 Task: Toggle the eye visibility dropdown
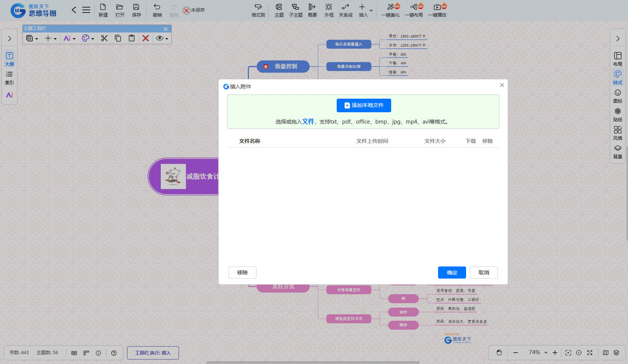[x=162, y=38]
